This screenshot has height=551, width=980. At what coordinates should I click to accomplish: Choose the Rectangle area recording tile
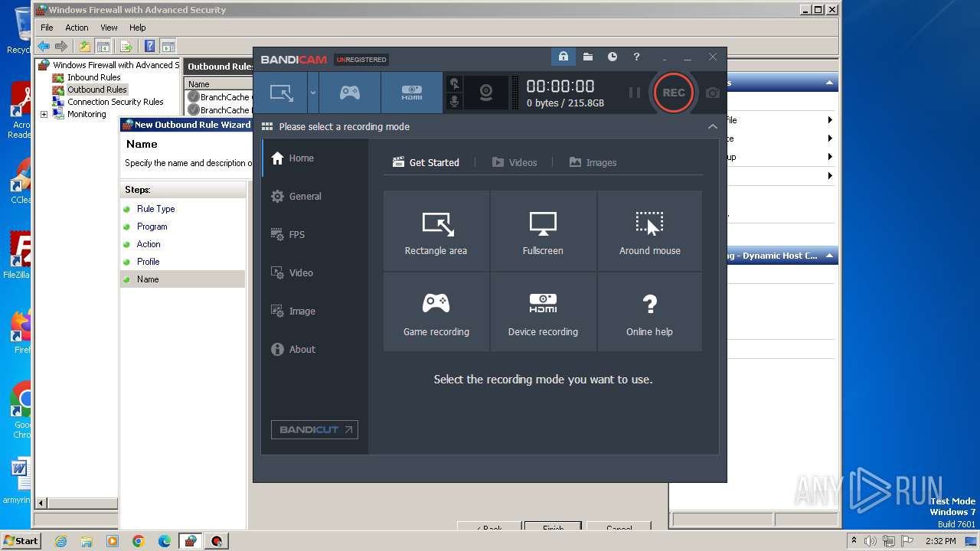pyautogui.click(x=436, y=230)
